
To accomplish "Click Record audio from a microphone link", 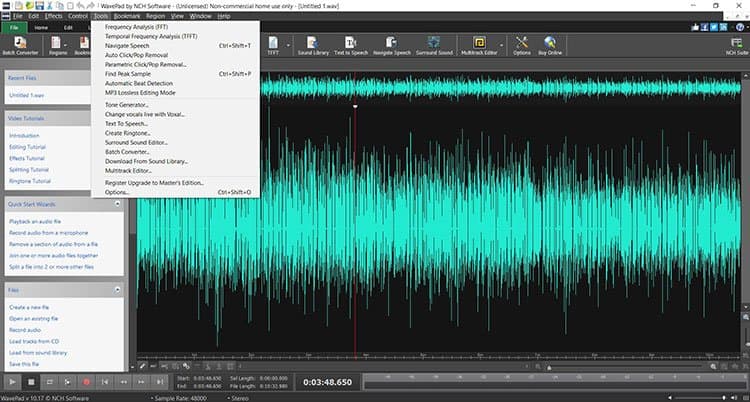I will pos(49,233).
